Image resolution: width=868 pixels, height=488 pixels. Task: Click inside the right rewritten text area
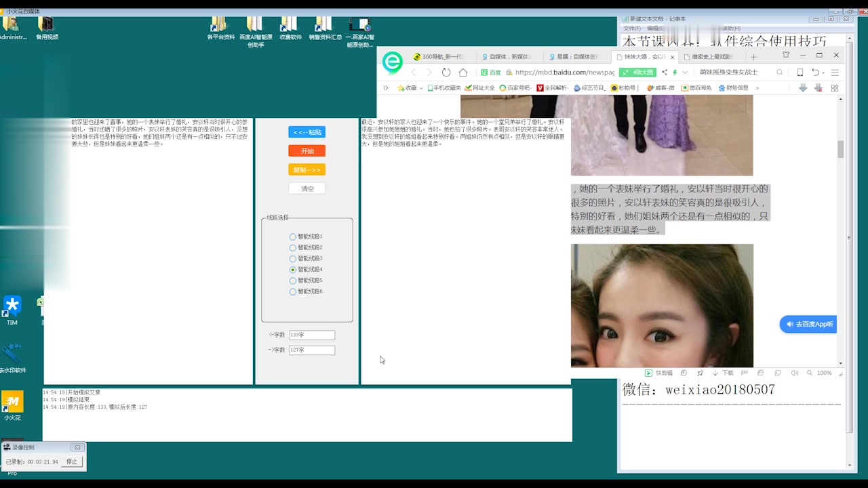(465, 251)
